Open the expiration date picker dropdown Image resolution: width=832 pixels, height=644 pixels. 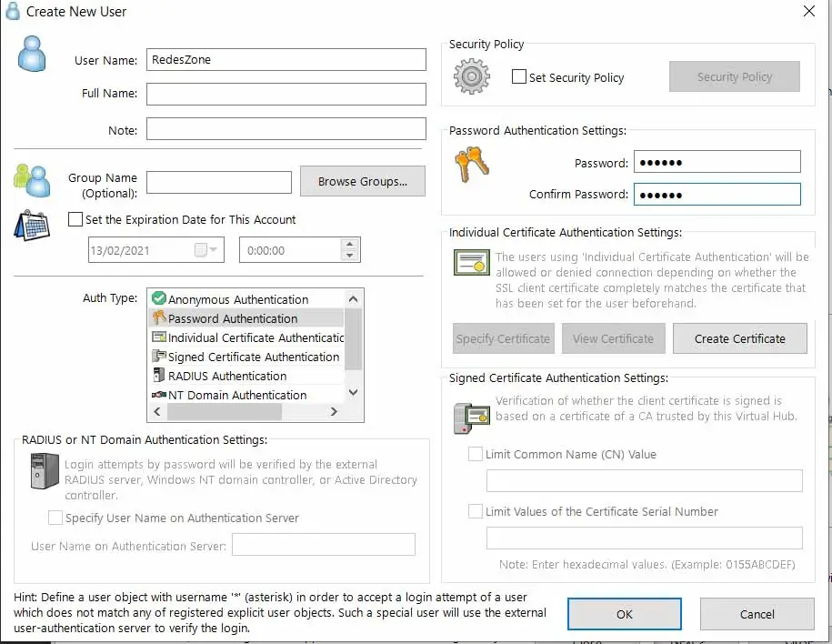click(213, 249)
